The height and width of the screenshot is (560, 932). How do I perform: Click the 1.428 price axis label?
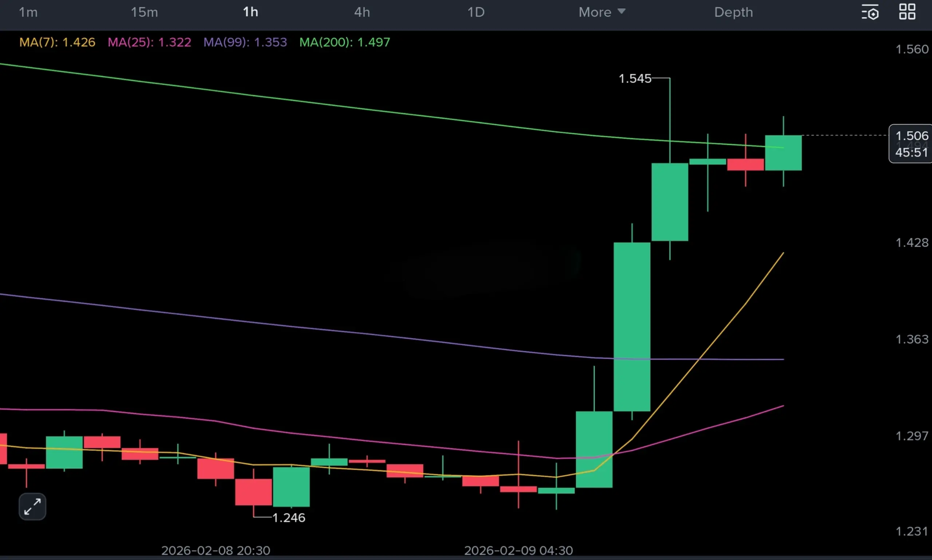912,242
